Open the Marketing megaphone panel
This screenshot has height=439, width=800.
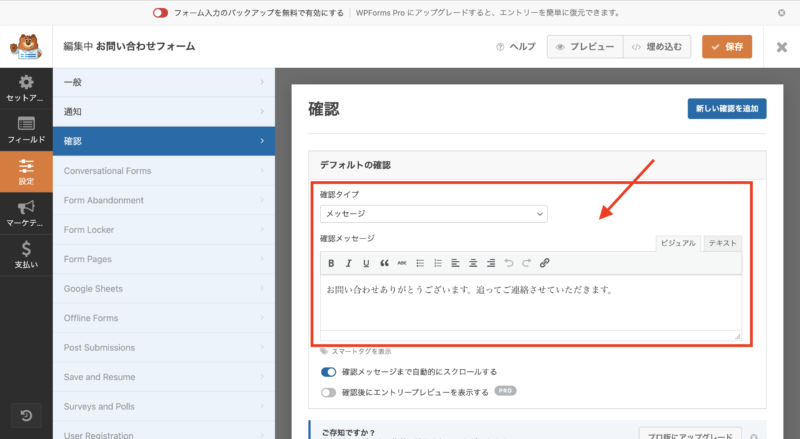click(x=26, y=213)
